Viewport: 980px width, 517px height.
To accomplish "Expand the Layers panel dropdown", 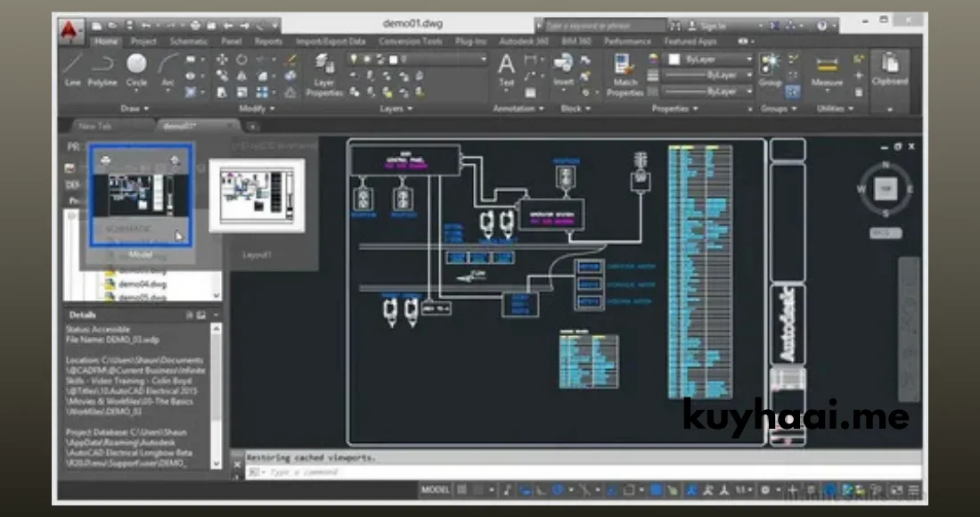I will [x=396, y=109].
